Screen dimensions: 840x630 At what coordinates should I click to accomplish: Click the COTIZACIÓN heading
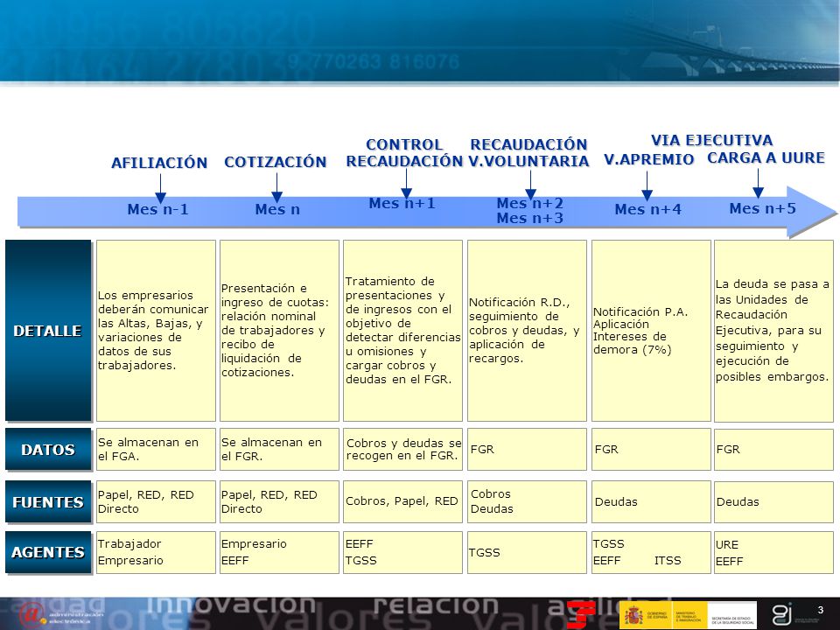pyautogui.click(x=276, y=162)
